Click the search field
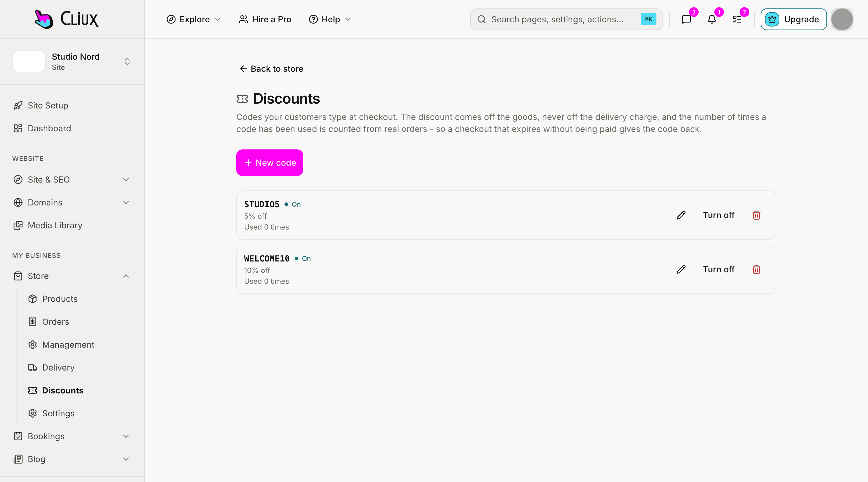Image resolution: width=868 pixels, height=482 pixels. (566, 19)
